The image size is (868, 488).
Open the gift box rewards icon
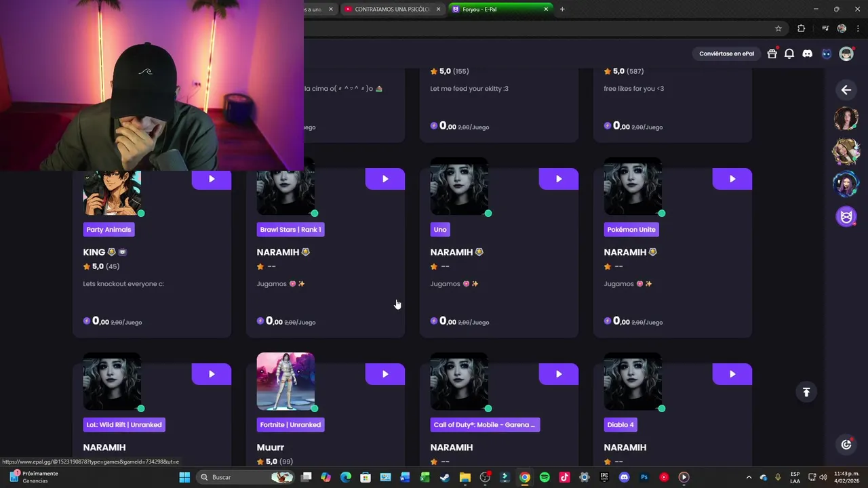coord(772,54)
